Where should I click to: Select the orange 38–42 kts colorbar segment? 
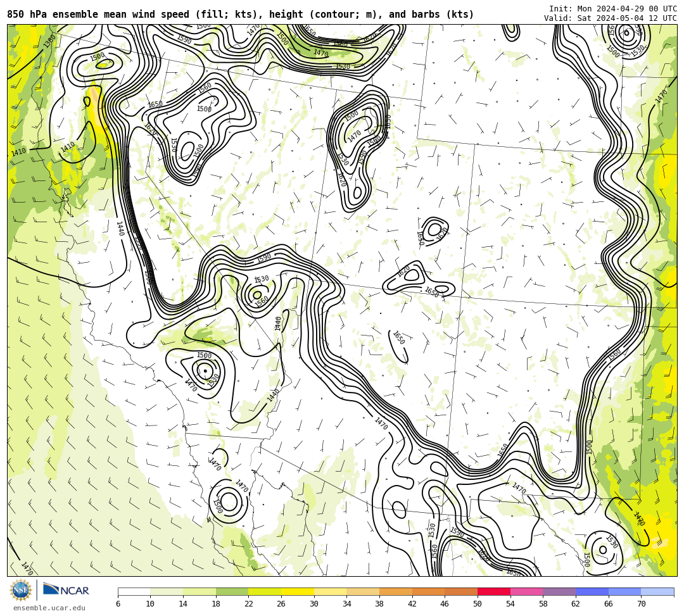pos(396,591)
